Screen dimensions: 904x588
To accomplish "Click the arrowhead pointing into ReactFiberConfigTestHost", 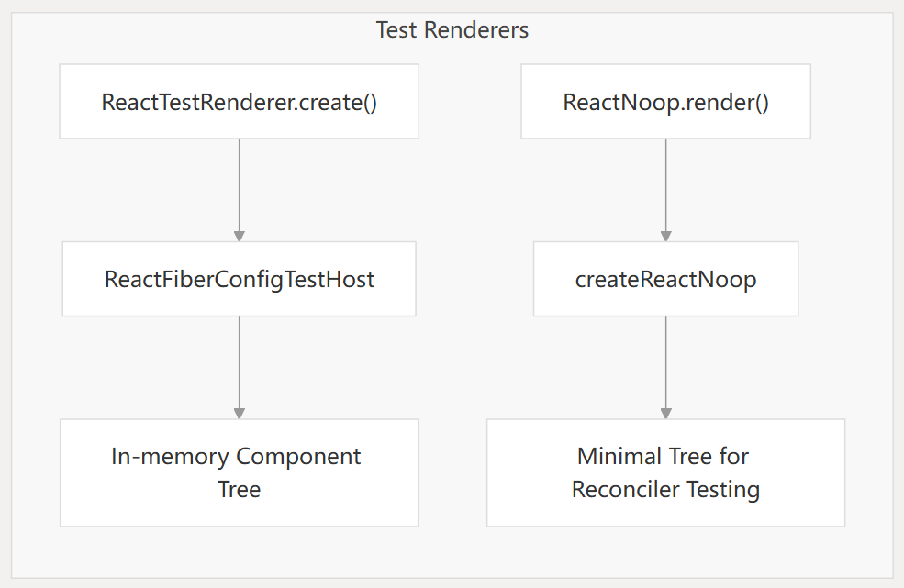I will pyautogui.click(x=240, y=236).
